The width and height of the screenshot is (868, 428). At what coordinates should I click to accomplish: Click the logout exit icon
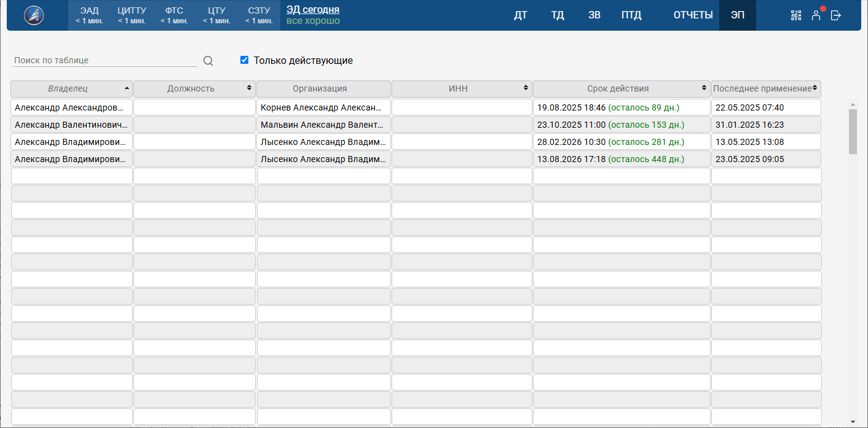[836, 15]
